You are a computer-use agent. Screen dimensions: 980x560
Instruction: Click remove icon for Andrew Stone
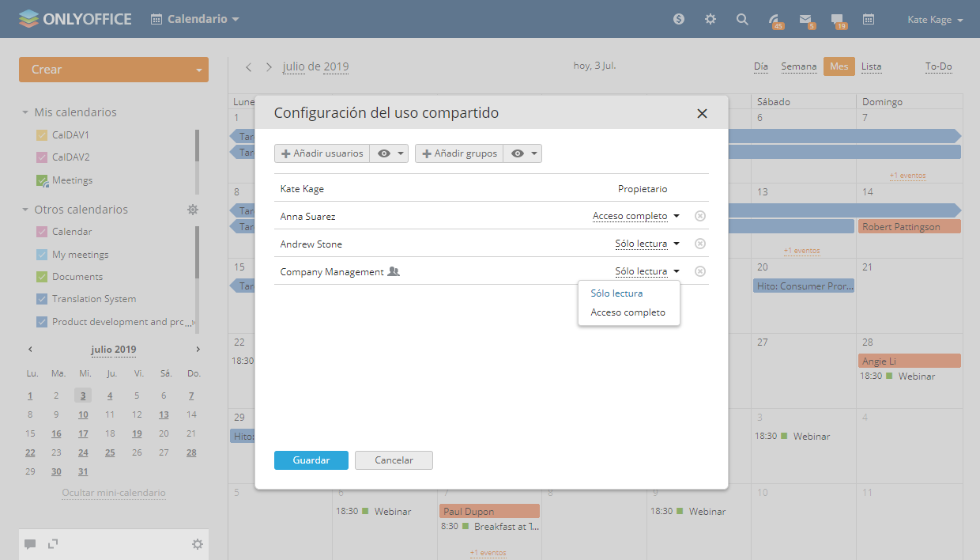(699, 244)
